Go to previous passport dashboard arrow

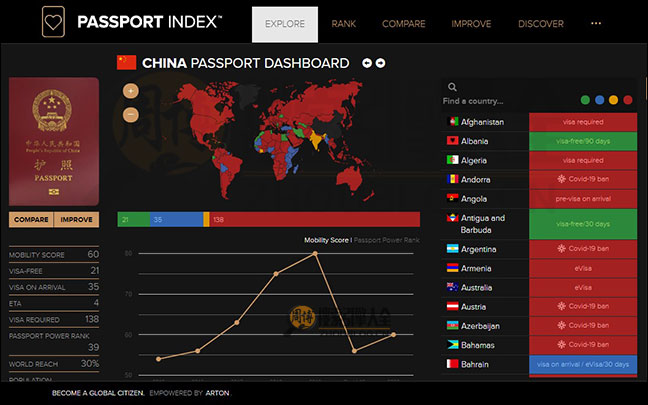[367, 63]
